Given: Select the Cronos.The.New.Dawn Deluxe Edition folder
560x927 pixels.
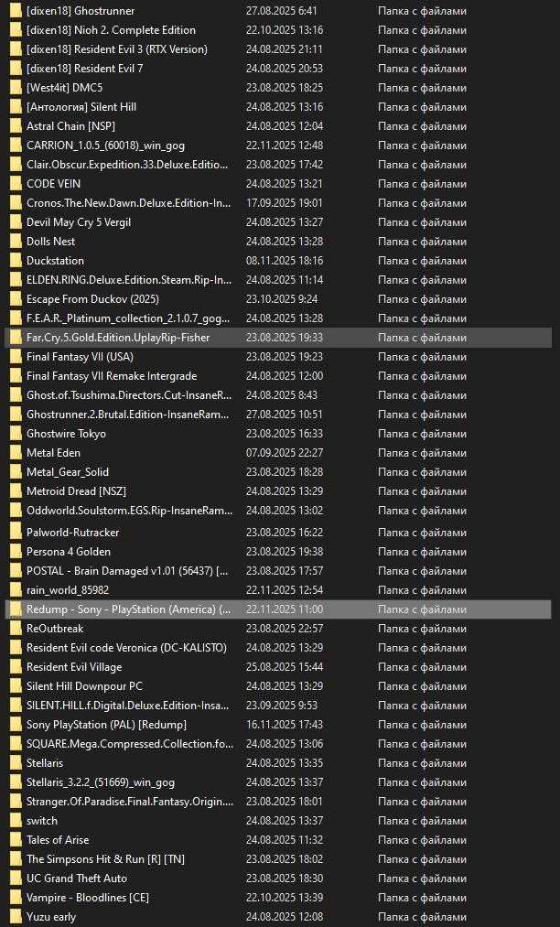Looking at the screenshot, I should (x=129, y=203).
